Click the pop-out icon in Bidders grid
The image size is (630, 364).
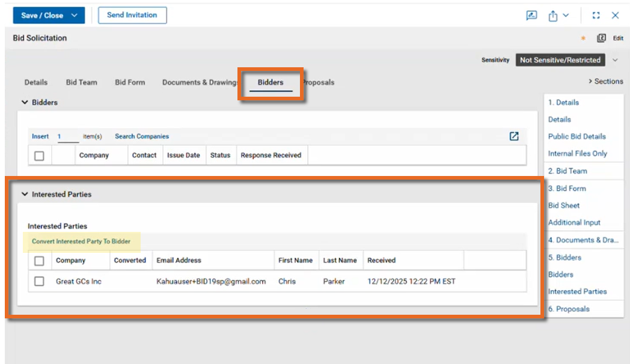[x=514, y=136]
